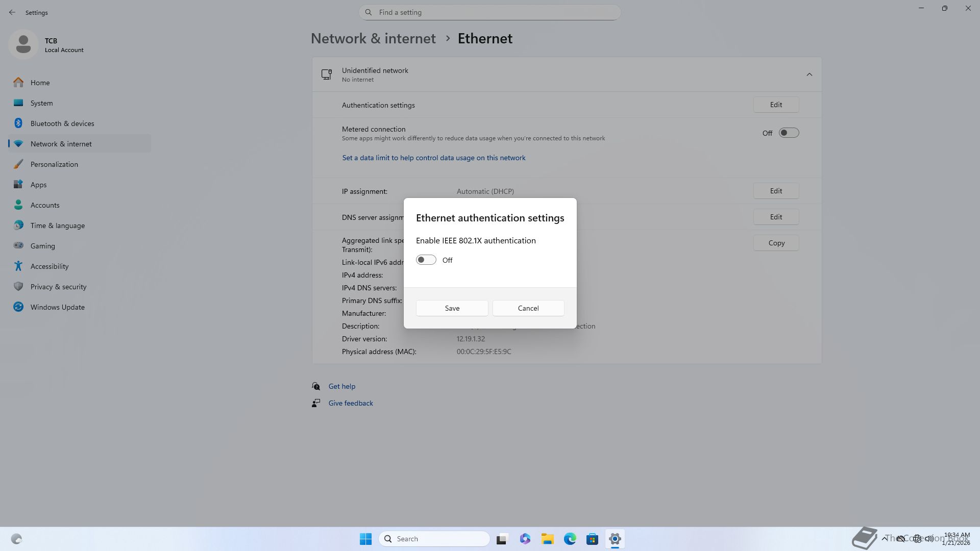Select Time & language in the sidebar
The image size is (980, 551).
[57, 226]
